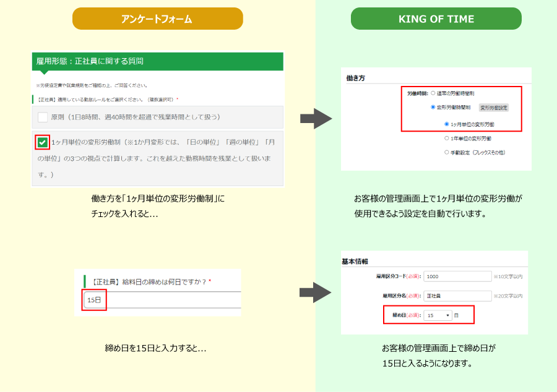Select 手動設定 (フレックスその他) radio option

[446, 152]
